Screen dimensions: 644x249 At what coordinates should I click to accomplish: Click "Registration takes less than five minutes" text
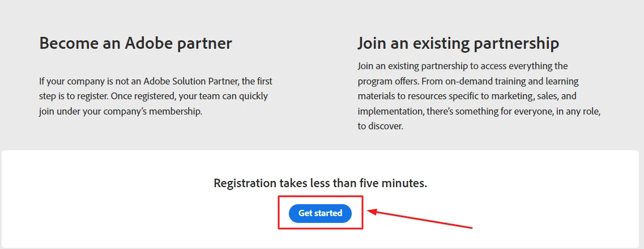320,183
